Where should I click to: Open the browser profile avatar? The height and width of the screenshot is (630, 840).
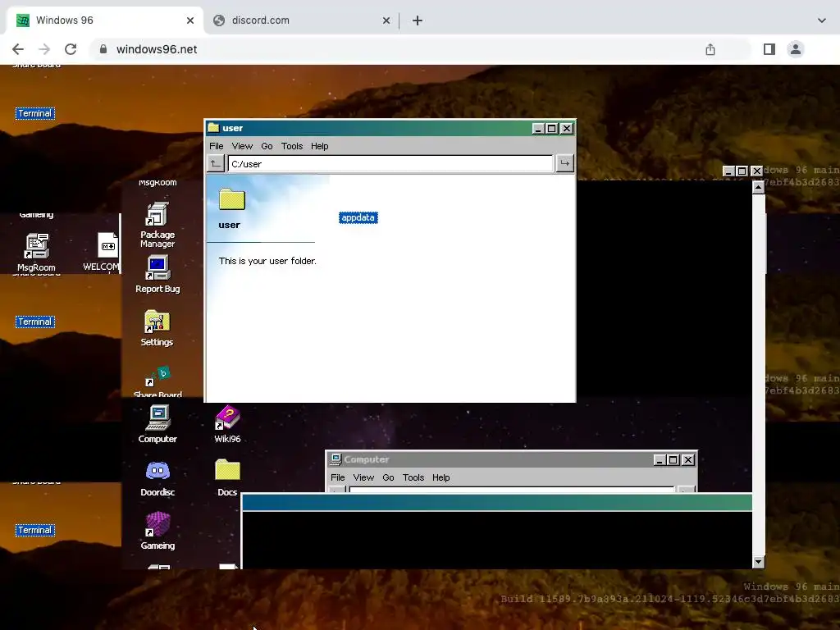[x=796, y=49]
